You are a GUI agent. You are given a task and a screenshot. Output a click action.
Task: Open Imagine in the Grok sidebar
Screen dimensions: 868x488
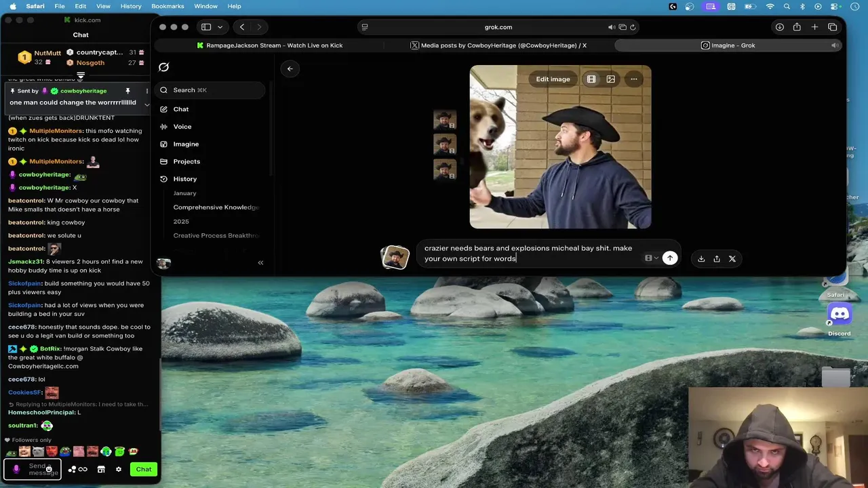[185, 144]
